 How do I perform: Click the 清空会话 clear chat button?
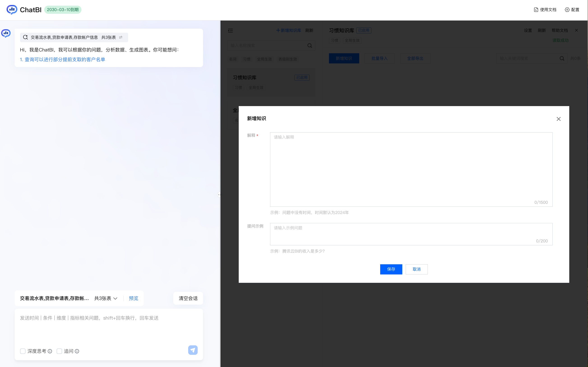[188, 298]
